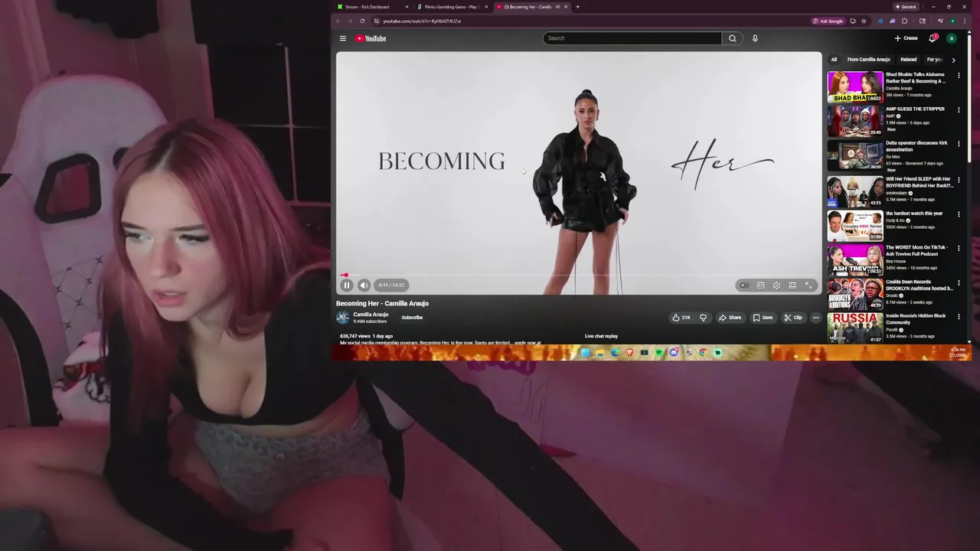Open the account avatar menu

[x=952, y=38]
